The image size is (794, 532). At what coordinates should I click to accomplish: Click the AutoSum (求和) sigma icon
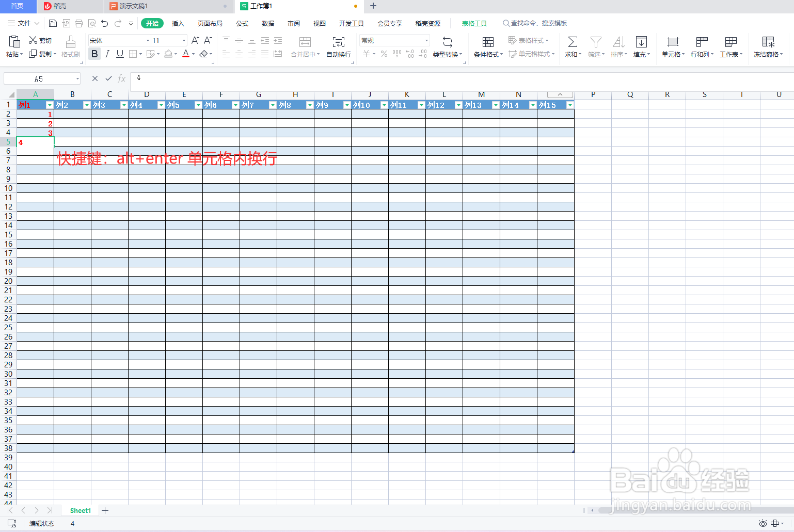click(x=573, y=42)
